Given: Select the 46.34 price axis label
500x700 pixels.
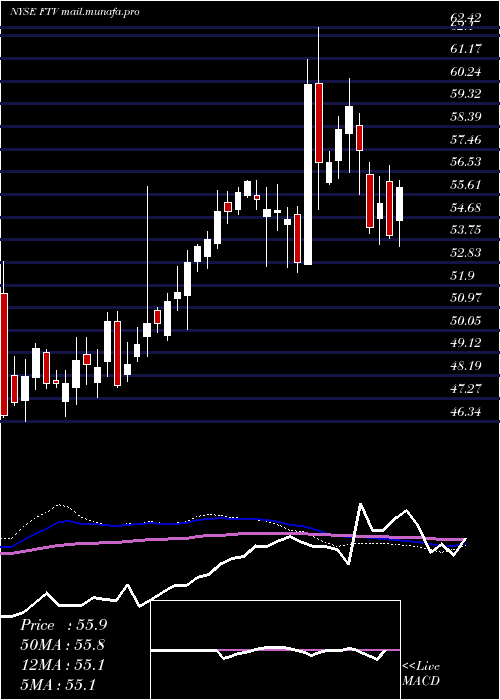Looking at the screenshot, I should 466,412.
